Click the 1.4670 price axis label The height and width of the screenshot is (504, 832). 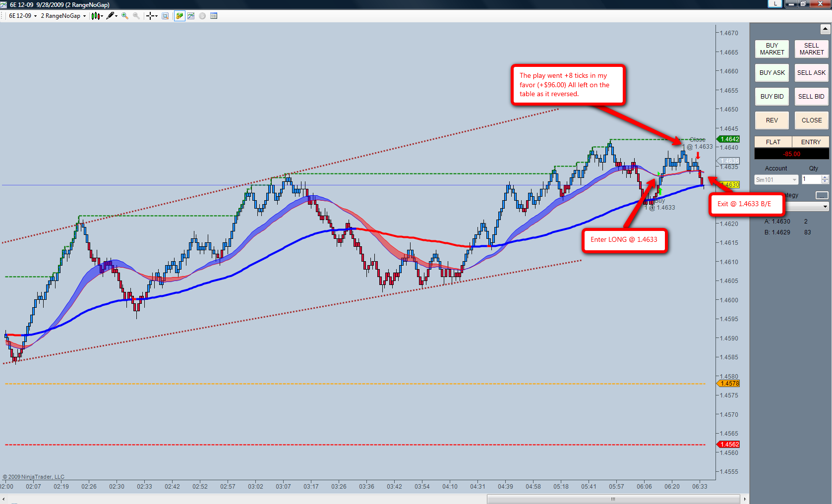729,33
